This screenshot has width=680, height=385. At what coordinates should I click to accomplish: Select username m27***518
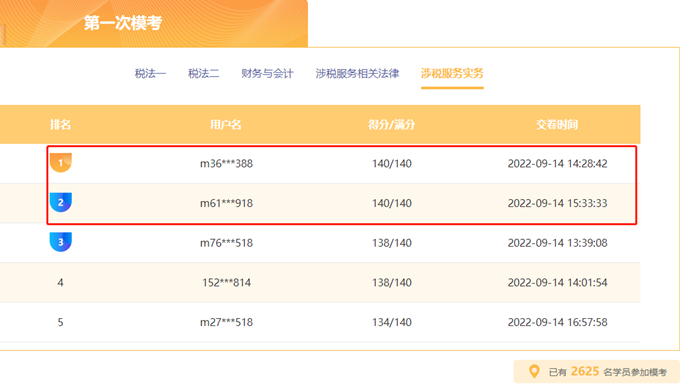pos(226,322)
